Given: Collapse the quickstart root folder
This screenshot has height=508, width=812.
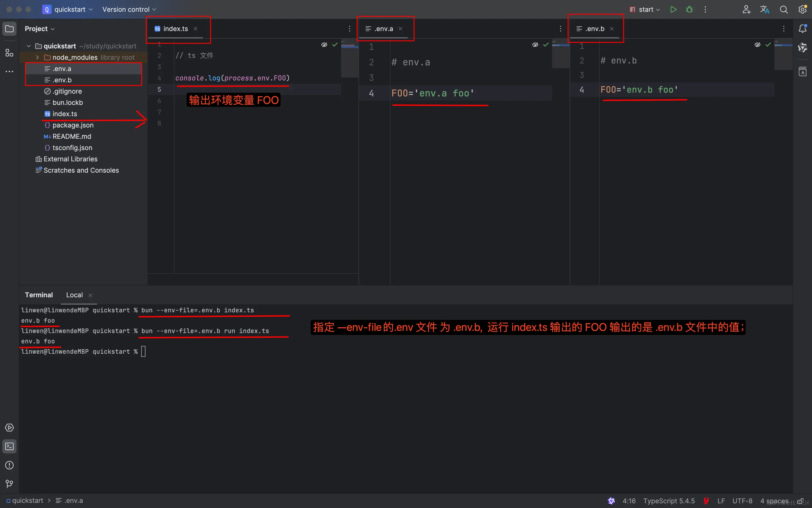Looking at the screenshot, I should pyautogui.click(x=29, y=46).
